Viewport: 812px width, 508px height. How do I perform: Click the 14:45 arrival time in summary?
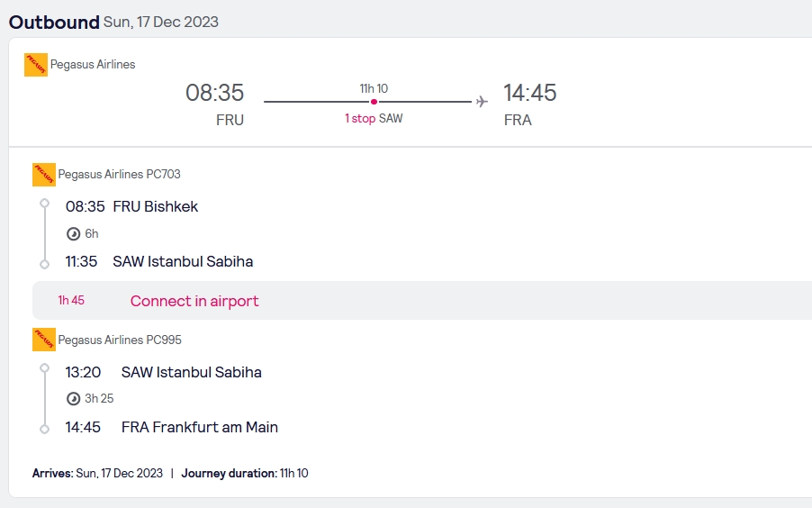click(529, 93)
